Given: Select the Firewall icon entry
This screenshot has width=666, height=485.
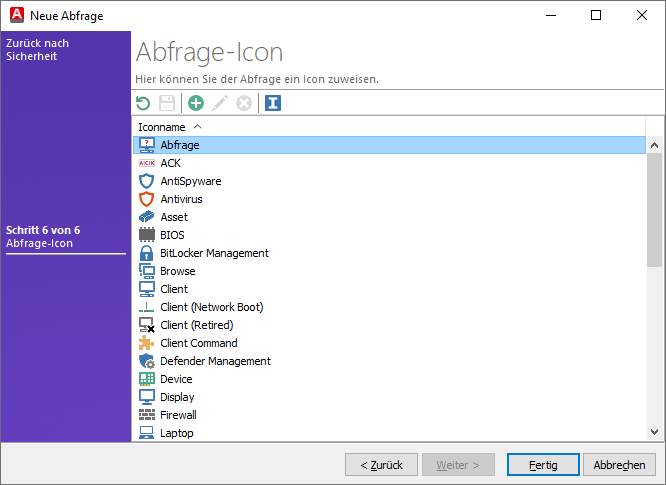Looking at the screenshot, I should click(178, 415).
